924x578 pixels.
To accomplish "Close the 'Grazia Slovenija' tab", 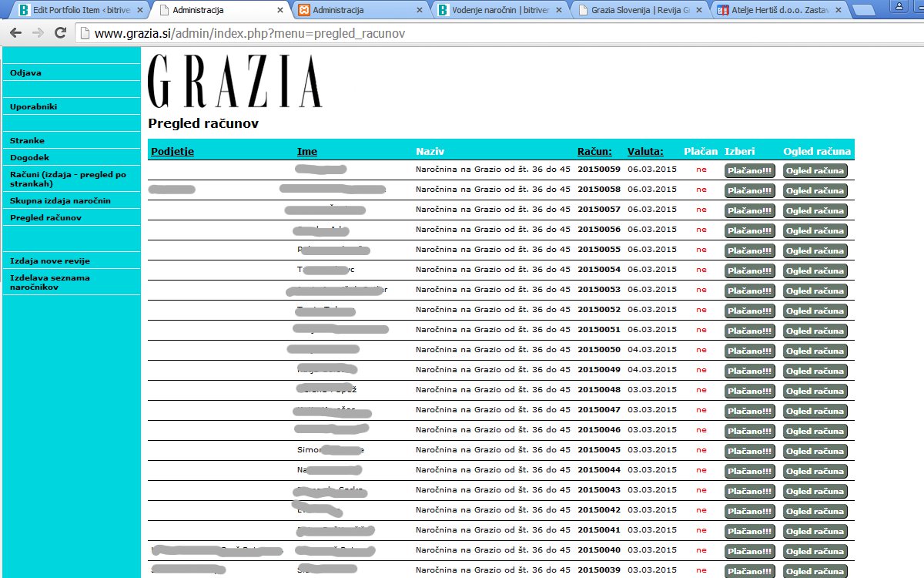I will [x=700, y=11].
